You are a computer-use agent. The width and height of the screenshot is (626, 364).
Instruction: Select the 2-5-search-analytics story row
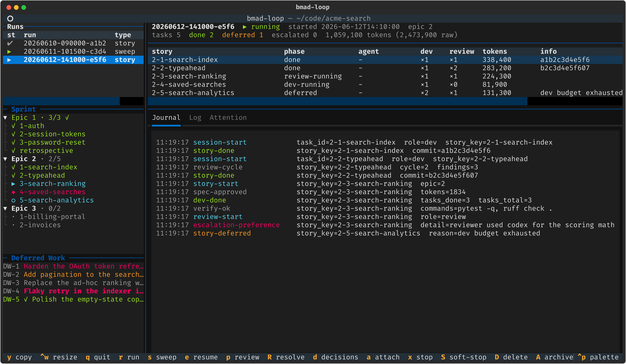(385, 93)
